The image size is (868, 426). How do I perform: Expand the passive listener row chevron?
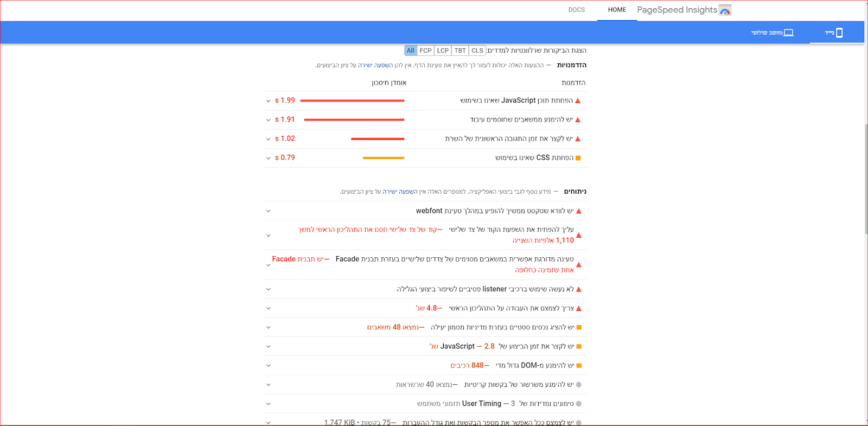pyautogui.click(x=268, y=289)
